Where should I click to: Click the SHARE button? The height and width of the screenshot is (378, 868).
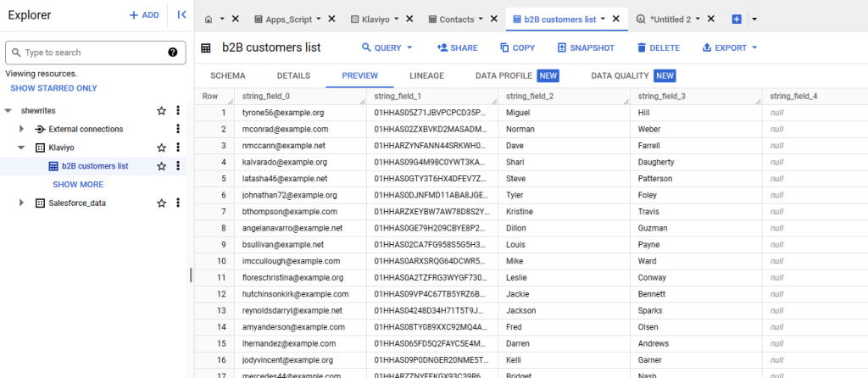click(457, 48)
